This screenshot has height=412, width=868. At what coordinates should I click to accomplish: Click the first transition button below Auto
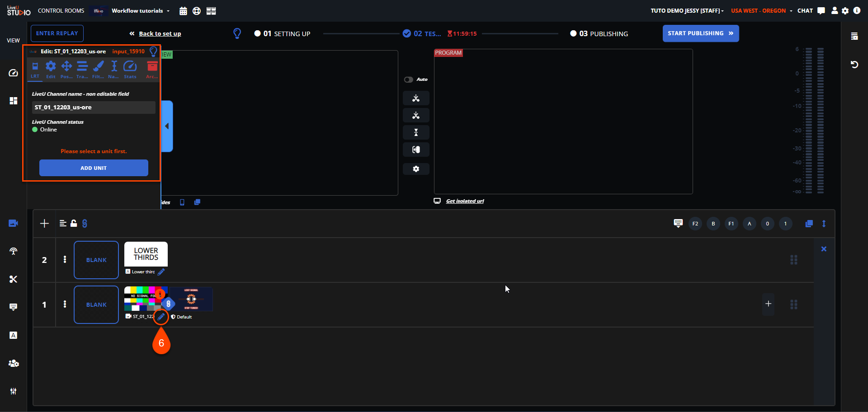[x=416, y=98]
